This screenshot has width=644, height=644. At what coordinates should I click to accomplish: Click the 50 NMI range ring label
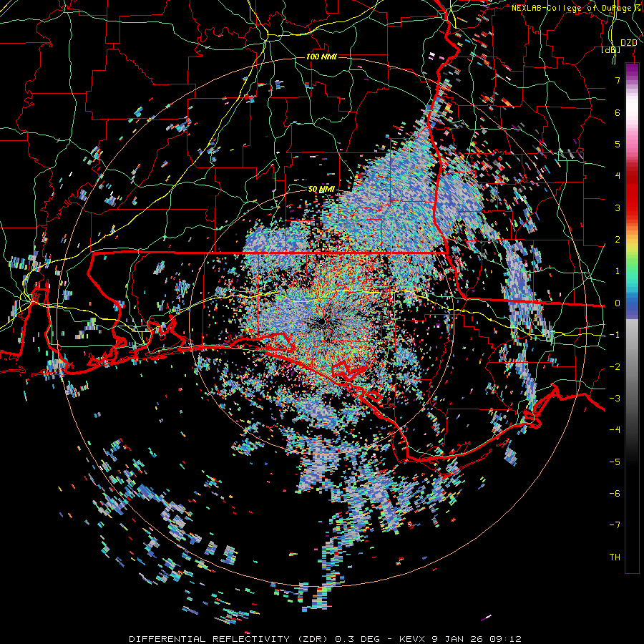point(321,189)
